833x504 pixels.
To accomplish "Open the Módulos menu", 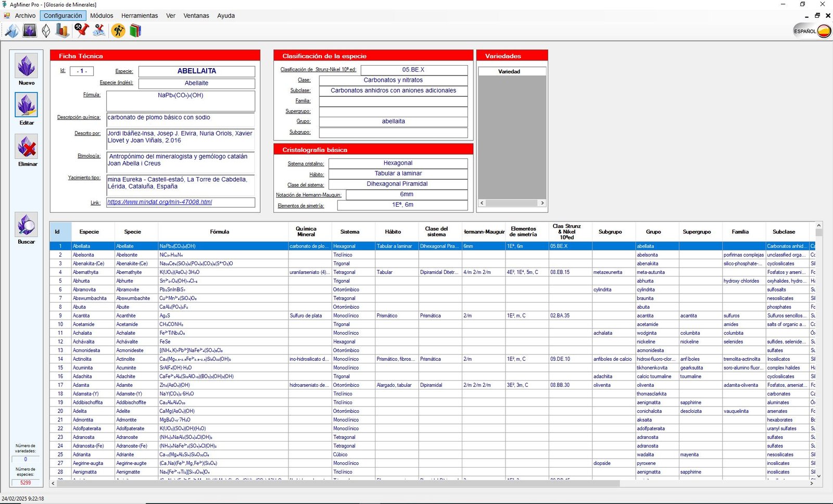I will pos(102,16).
